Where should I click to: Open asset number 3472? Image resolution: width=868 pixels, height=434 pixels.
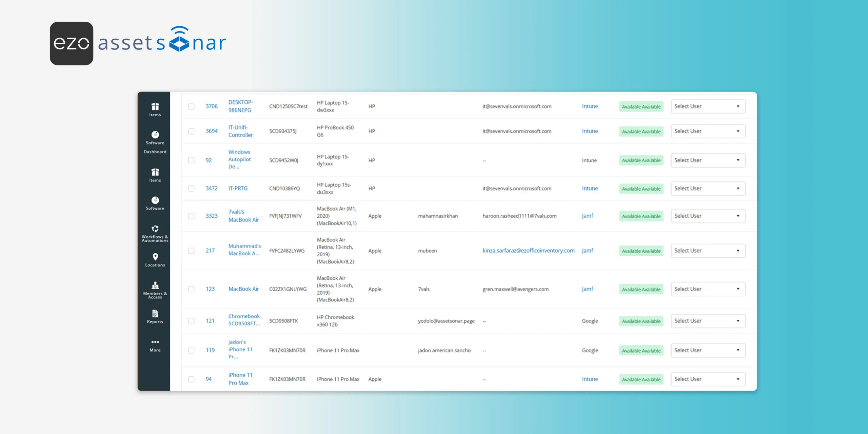coord(212,189)
